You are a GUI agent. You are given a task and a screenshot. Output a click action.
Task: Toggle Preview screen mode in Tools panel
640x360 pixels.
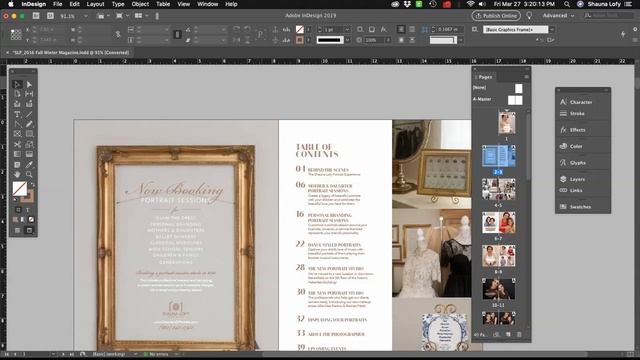29,230
